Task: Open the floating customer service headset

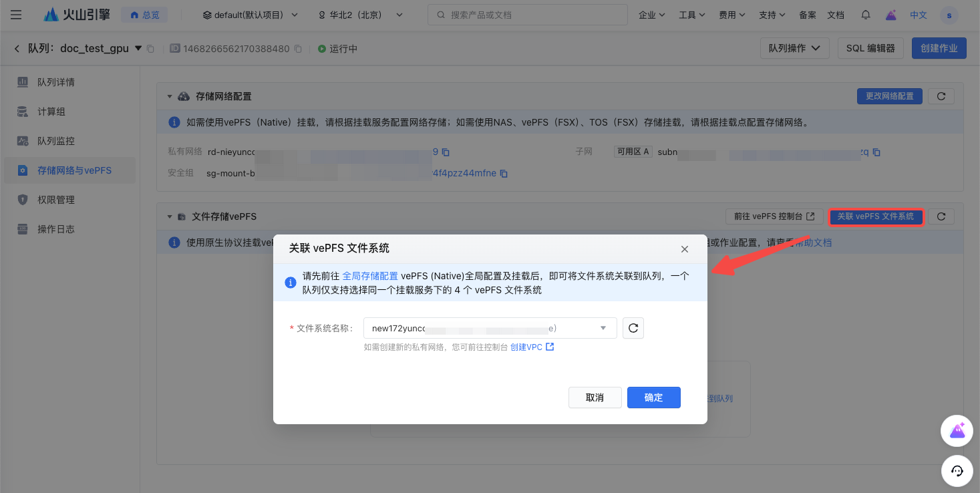Action: click(957, 471)
